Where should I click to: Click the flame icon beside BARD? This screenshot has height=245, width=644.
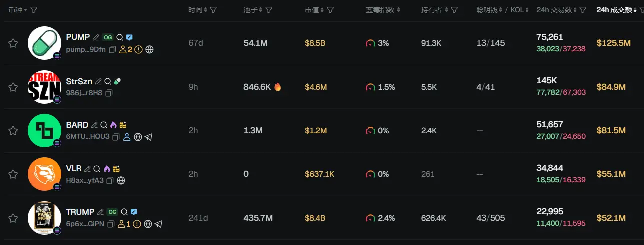[x=113, y=125]
